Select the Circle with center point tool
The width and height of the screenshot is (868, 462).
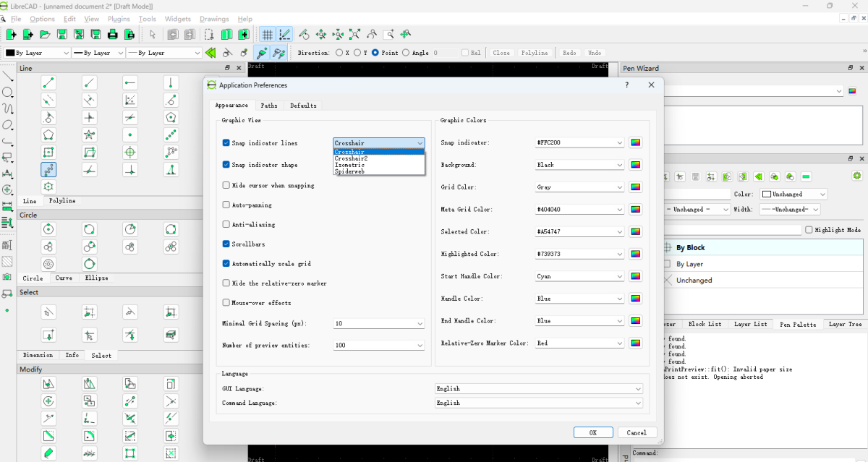pyautogui.click(x=48, y=229)
